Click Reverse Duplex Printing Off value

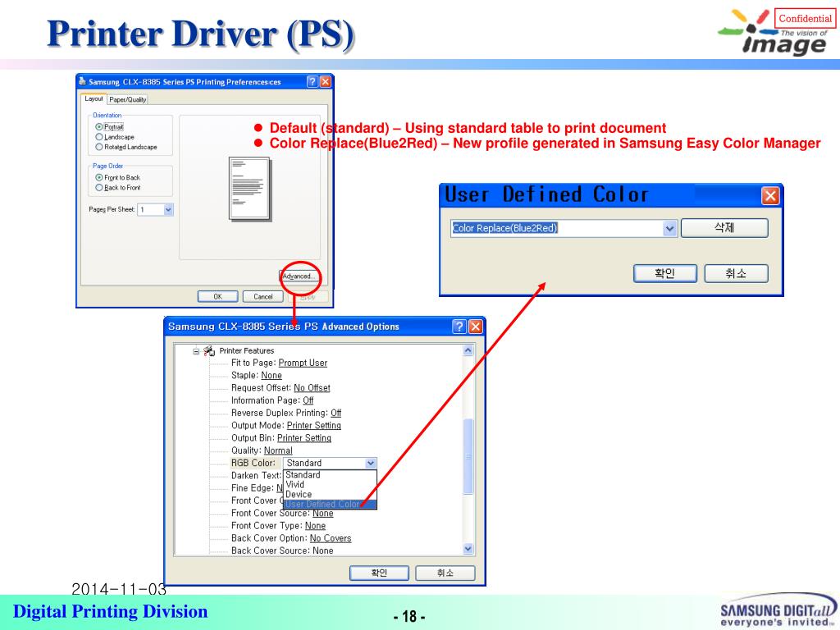point(336,413)
